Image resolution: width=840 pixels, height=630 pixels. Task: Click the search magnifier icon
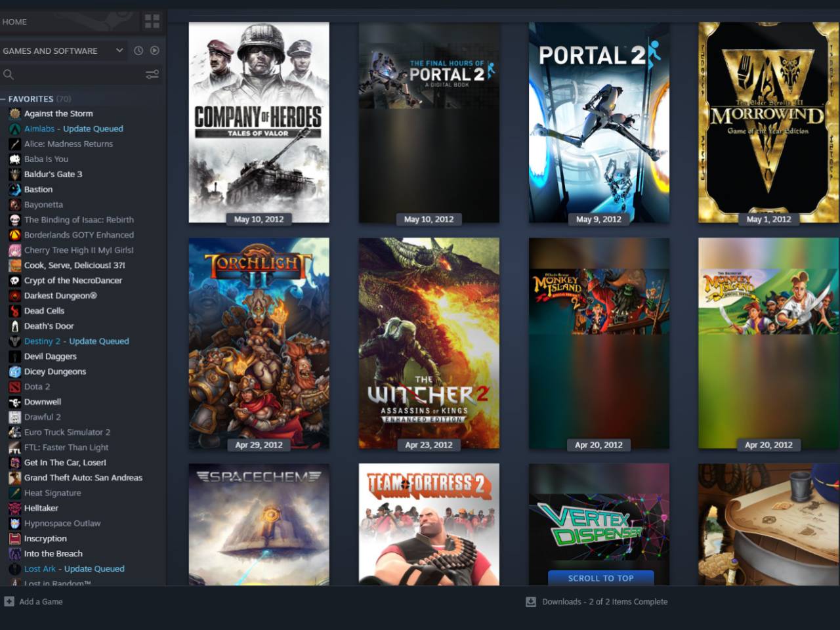click(9, 75)
